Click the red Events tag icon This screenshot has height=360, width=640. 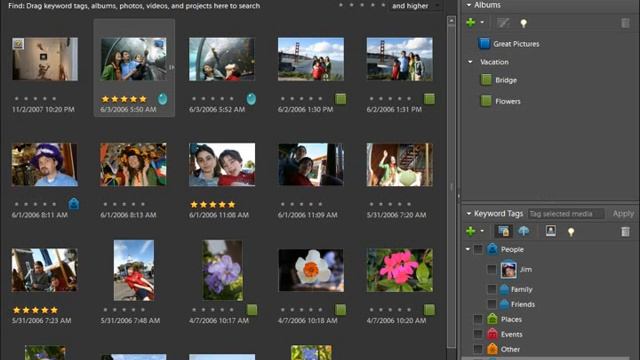coord(492,334)
